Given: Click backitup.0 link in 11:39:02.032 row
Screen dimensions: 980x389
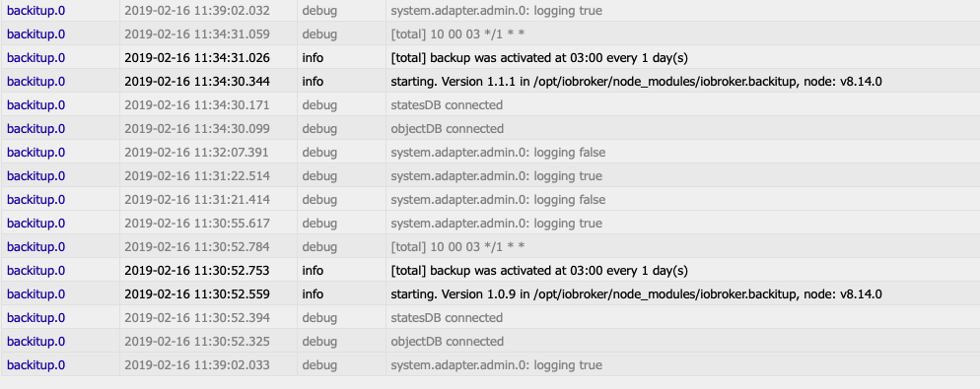Looking at the screenshot, I should (x=35, y=11).
